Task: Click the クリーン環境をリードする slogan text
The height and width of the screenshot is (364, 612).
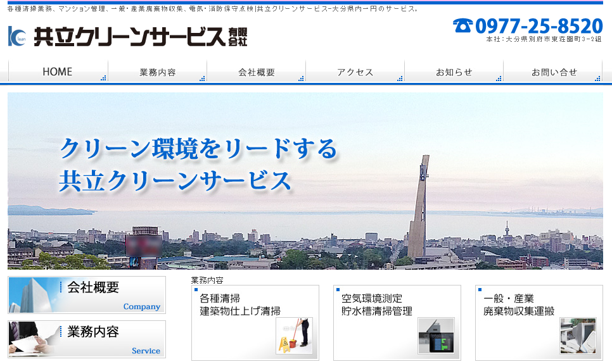Action: (x=198, y=149)
